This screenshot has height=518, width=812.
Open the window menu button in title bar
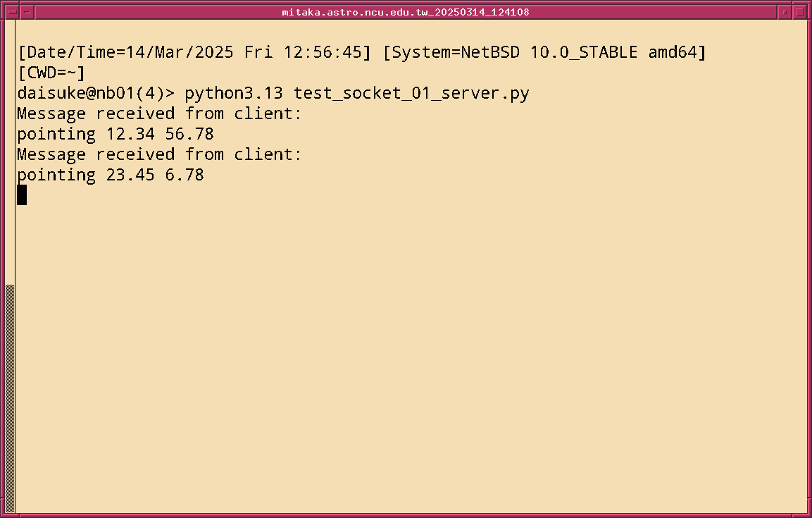[12, 12]
